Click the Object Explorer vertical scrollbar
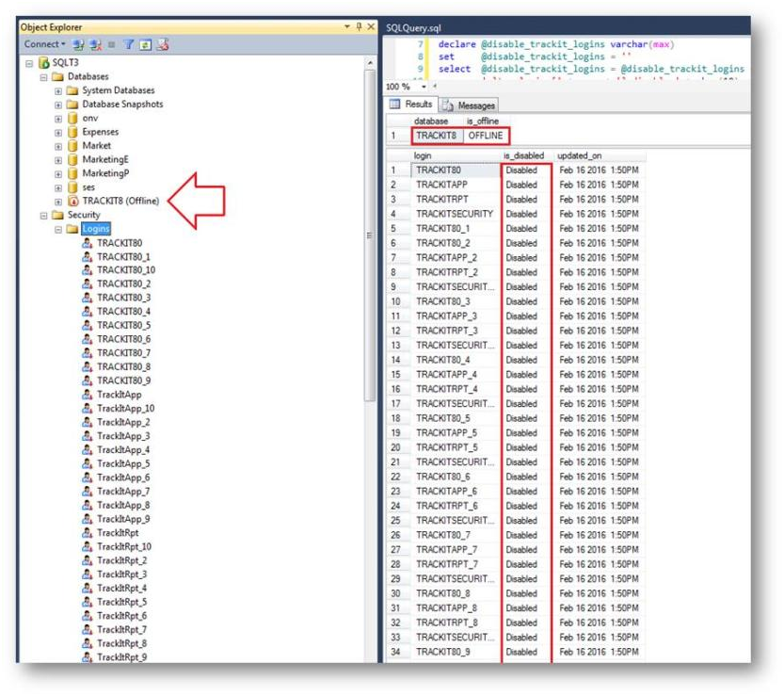 pos(370,235)
